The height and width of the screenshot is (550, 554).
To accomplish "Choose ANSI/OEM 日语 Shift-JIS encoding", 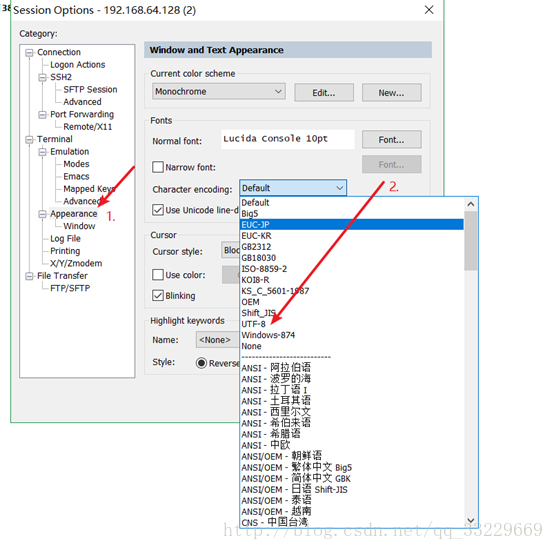I will pos(352,490).
